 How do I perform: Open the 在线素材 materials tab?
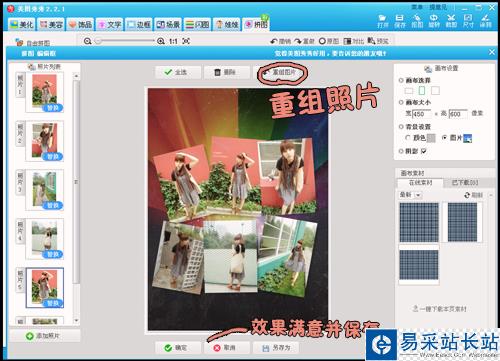(x=420, y=183)
